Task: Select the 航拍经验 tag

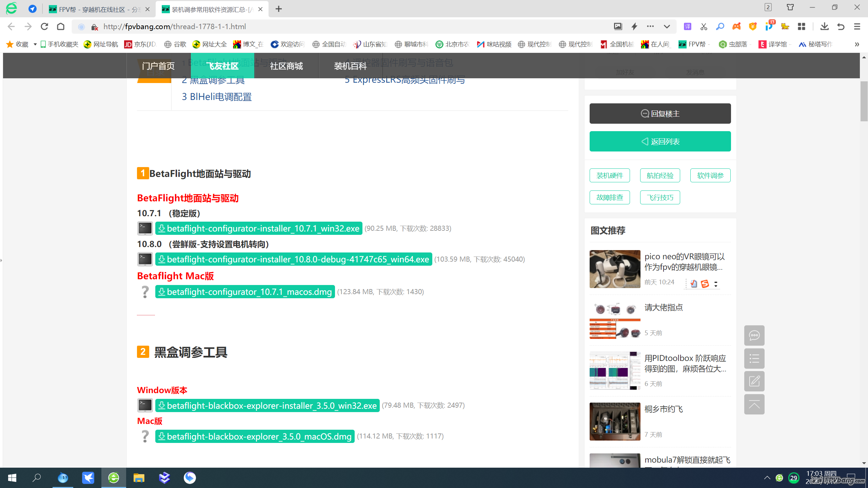Action: (660, 176)
